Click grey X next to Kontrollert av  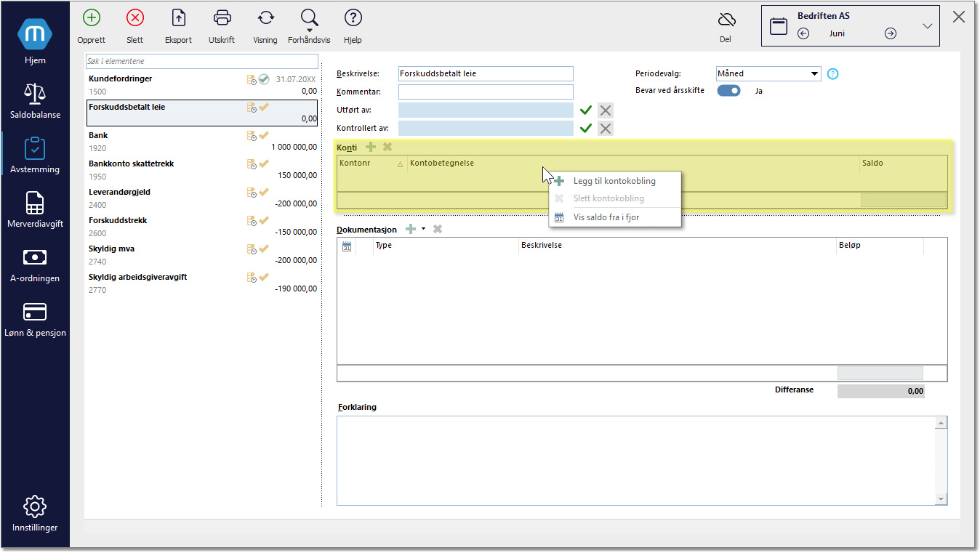(606, 129)
